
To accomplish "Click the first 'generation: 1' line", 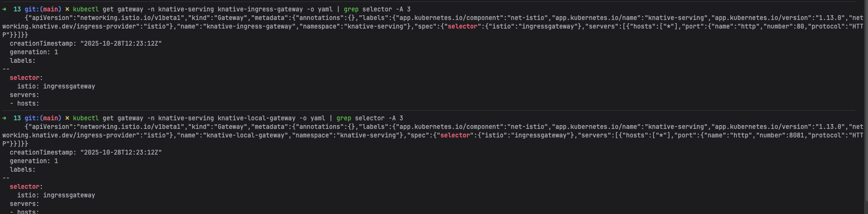I will [x=34, y=52].
